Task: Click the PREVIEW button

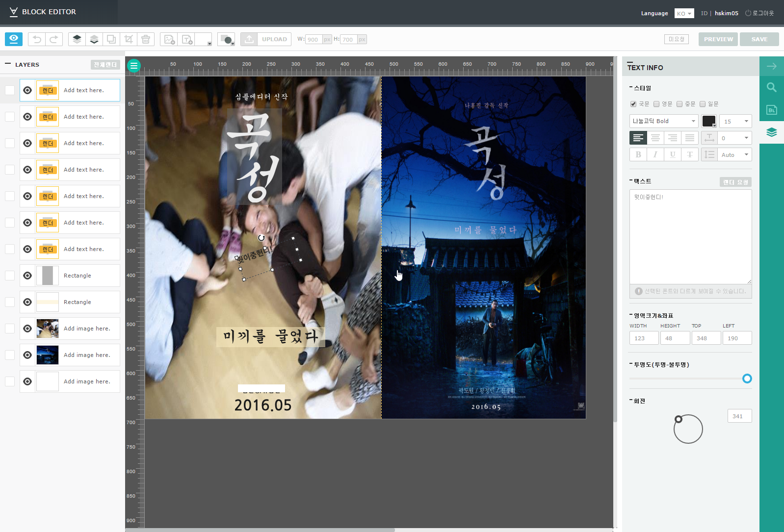Action: [718, 39]
